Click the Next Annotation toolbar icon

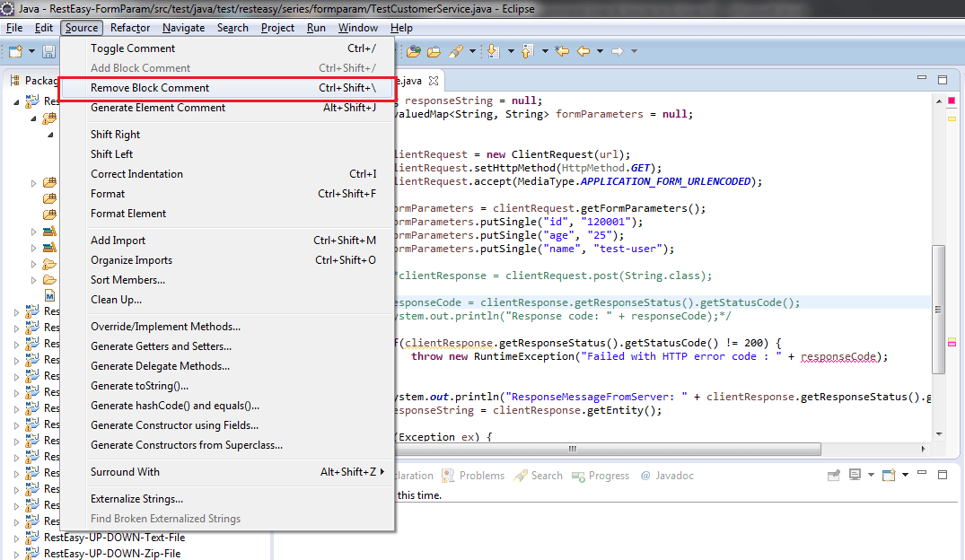(493, 51)
